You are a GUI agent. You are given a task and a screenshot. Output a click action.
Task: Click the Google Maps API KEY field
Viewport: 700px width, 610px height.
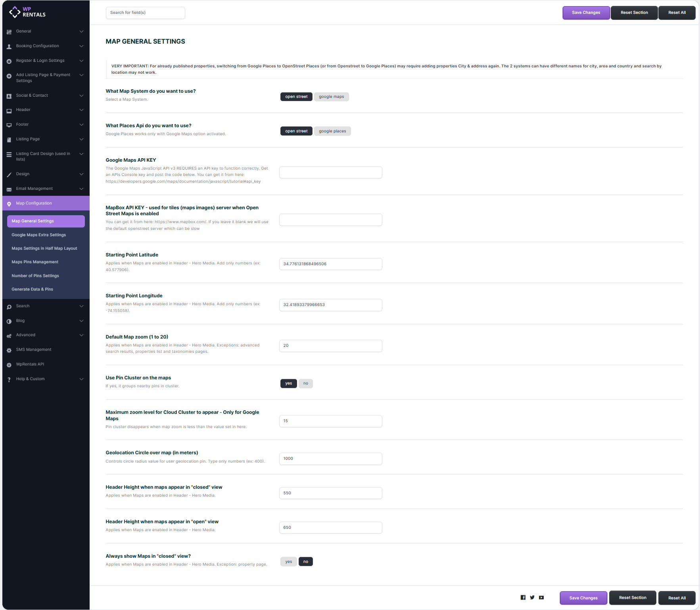(x=330, y=172)
